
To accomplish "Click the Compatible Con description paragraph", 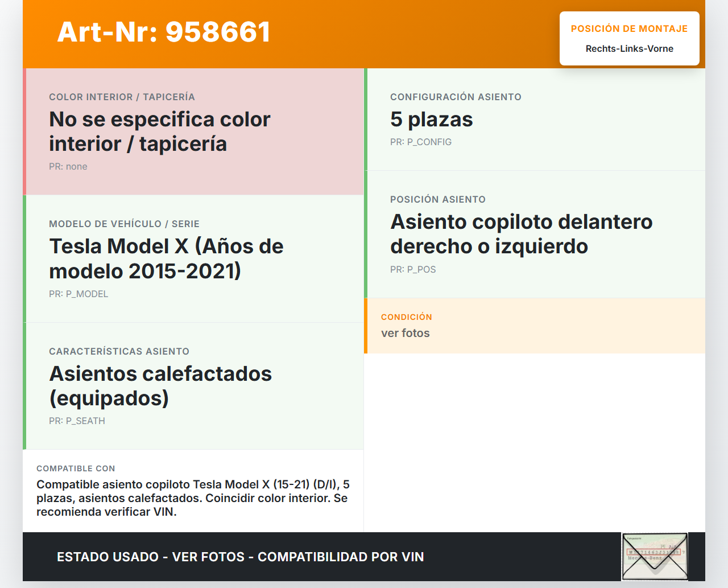I will coord(193,498).
